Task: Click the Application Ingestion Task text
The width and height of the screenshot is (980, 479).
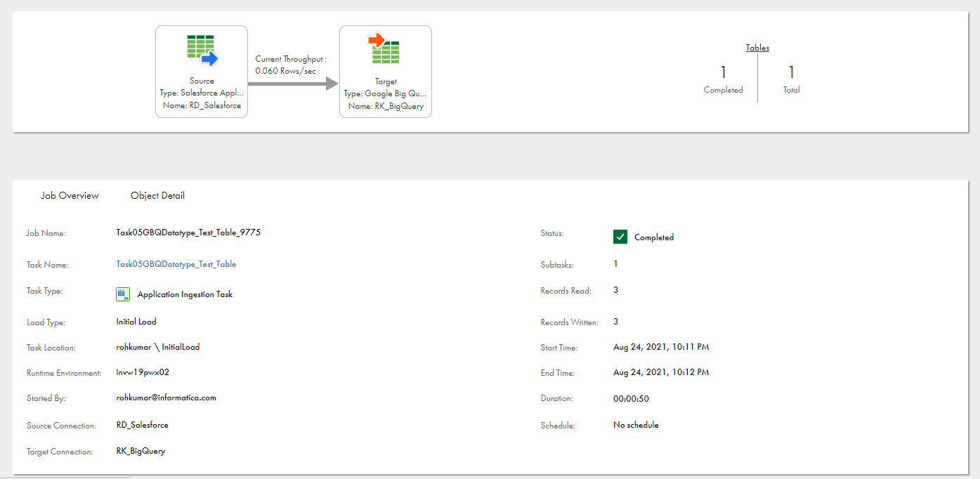Action: [x=185, y=294]
